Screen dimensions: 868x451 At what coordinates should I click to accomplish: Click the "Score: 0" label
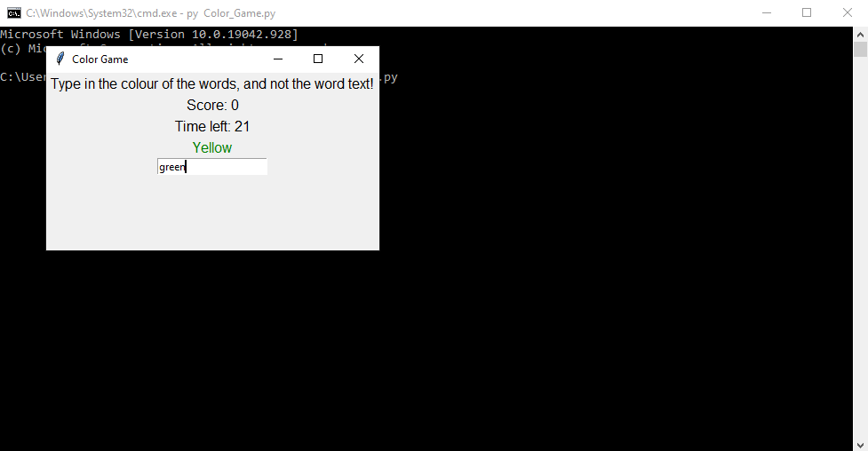click(x=212, y=105)
